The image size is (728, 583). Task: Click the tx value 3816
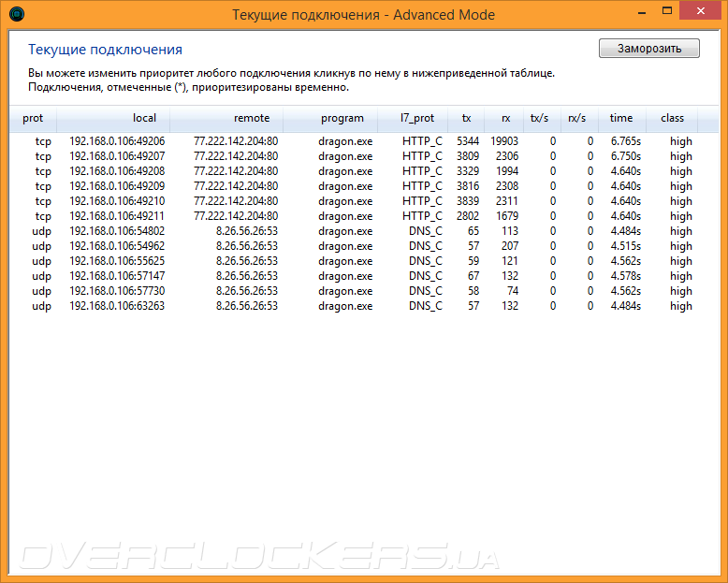[x=468, y=186]
